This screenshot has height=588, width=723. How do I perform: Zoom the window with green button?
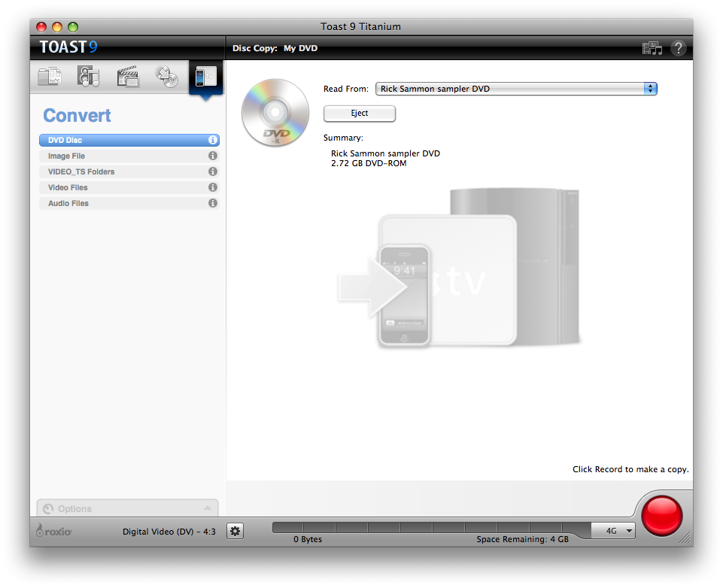pyautogui.click(x=73, y=27)
